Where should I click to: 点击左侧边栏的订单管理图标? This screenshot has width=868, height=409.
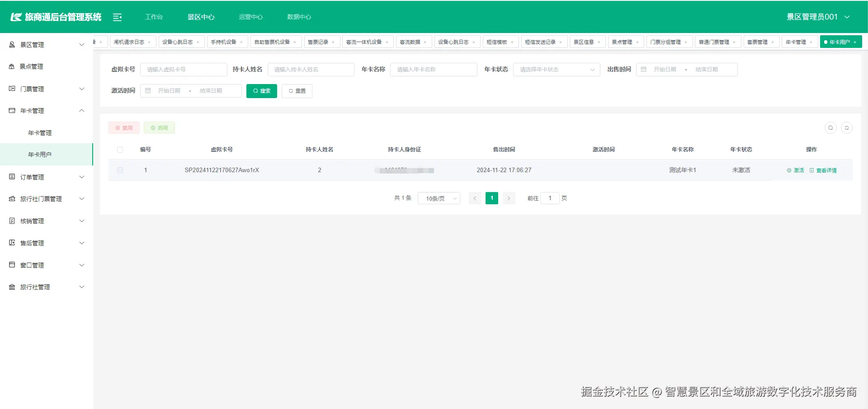12,177
